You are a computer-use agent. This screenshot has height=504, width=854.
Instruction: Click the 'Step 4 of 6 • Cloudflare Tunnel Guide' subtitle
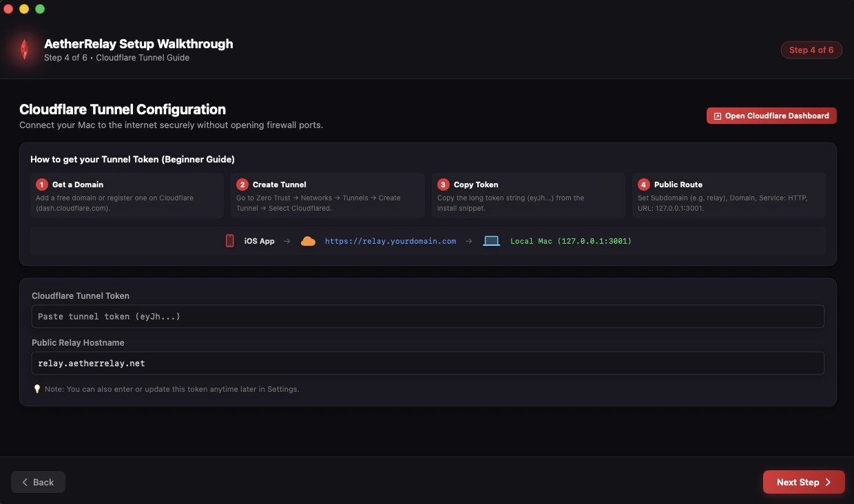116,58
